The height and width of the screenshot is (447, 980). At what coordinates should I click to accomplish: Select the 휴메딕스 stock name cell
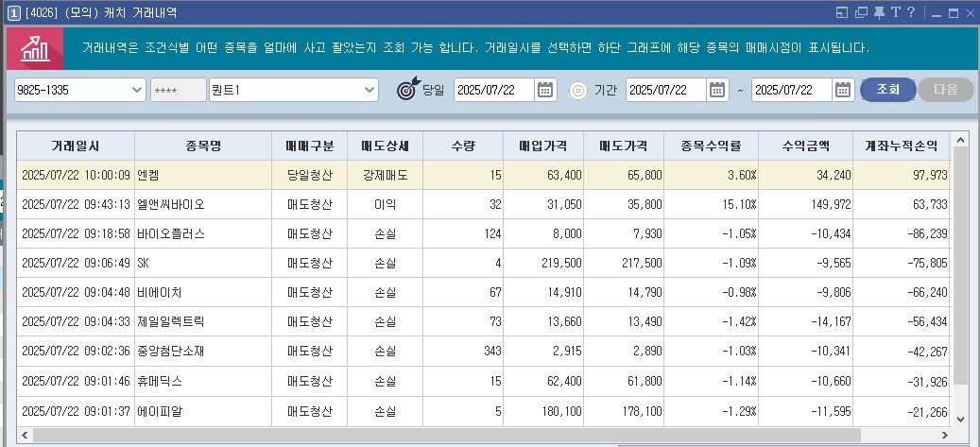tap(203, 380)
